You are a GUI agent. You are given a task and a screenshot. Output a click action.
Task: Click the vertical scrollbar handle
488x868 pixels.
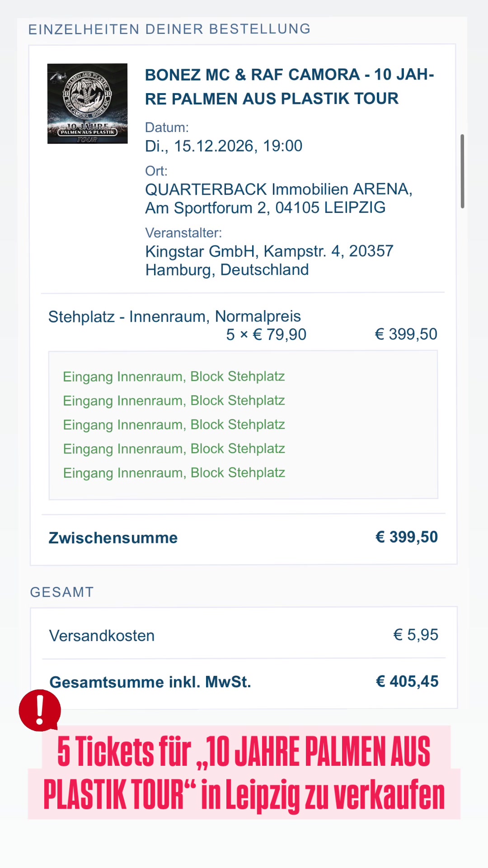click(462, 171)
